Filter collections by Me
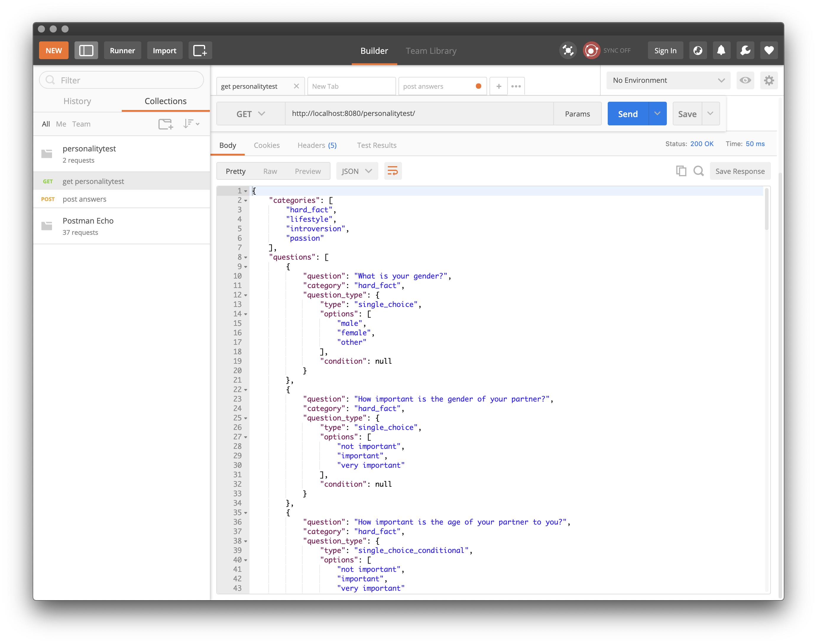 (x=61, y=124)
